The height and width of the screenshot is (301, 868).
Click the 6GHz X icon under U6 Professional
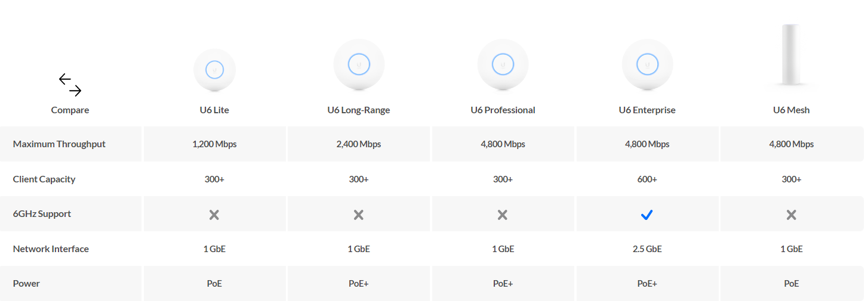coord(503,215)
